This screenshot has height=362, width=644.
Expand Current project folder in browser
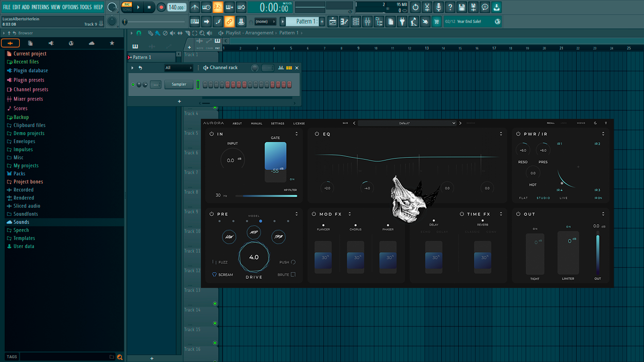click(30, 54)
